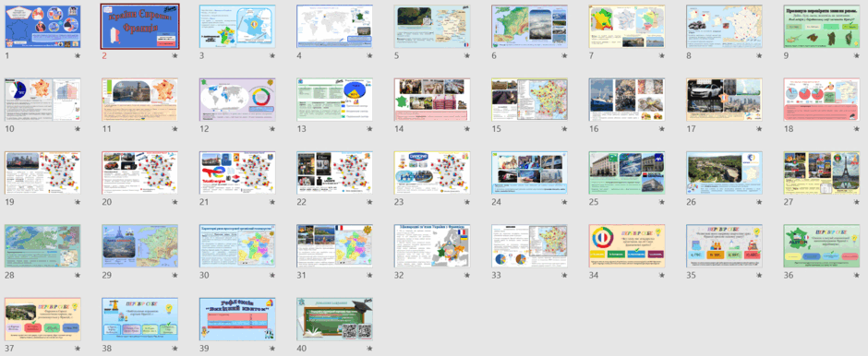Click the transition star beneath slide 9

pyautogui.click(x=856, y=56)
